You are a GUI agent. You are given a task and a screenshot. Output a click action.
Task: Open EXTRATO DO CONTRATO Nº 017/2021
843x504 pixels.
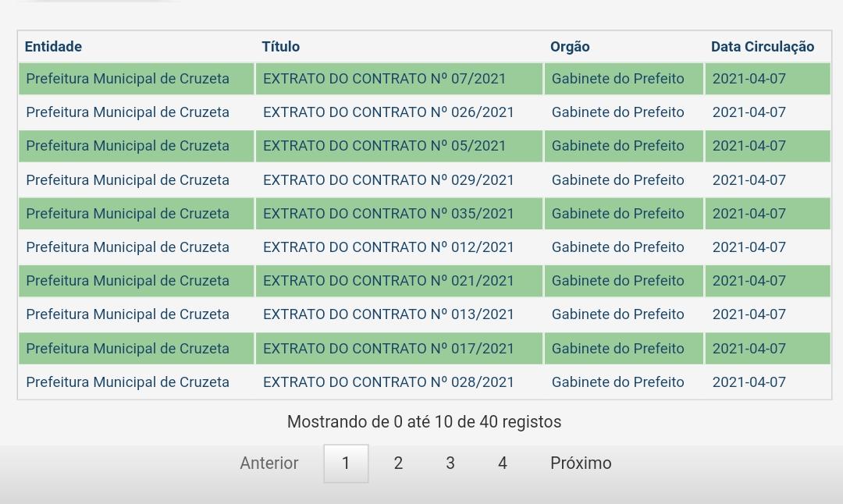click(388, 349)
